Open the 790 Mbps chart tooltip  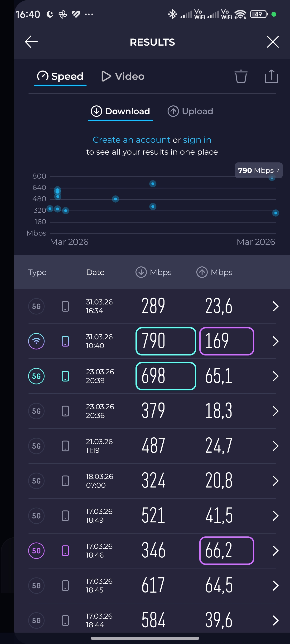tap(258, 170)
